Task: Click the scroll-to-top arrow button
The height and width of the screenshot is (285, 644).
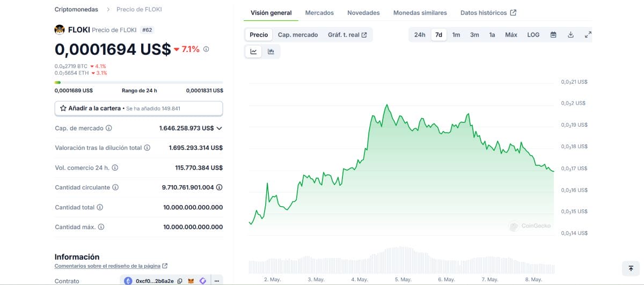Action: pos(631,268)
